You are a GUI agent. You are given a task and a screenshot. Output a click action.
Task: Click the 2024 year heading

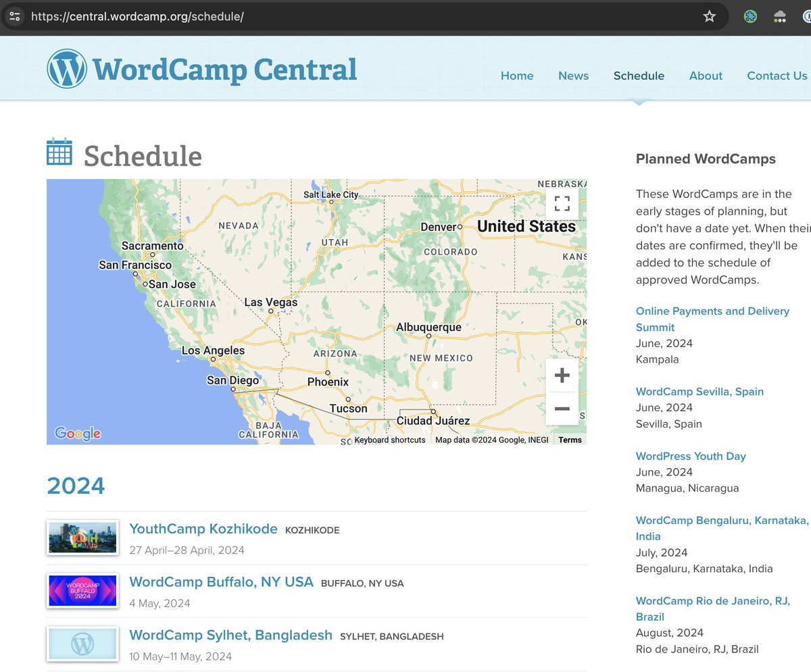click(76, 486)
